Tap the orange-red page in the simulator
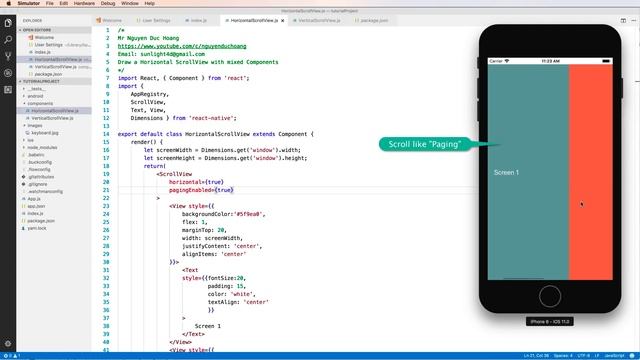 tap(591, 172)
